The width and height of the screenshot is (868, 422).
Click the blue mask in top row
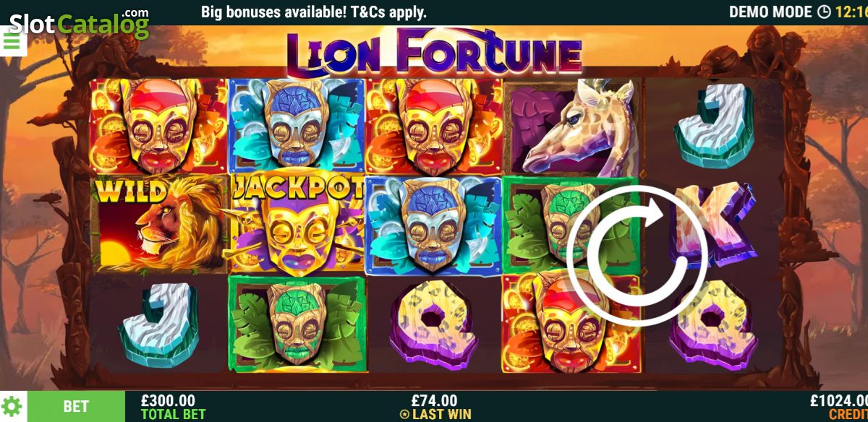click(x=297, y=126)
